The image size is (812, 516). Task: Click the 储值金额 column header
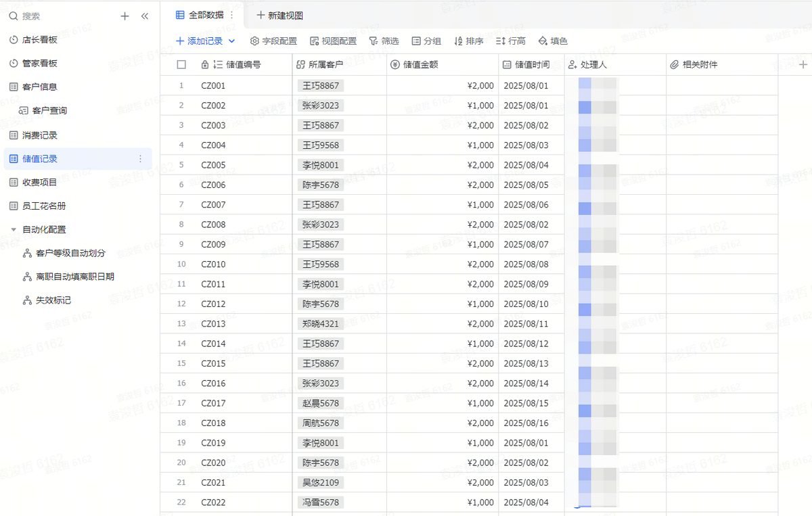pyautogui.click(x=443, y=65)
